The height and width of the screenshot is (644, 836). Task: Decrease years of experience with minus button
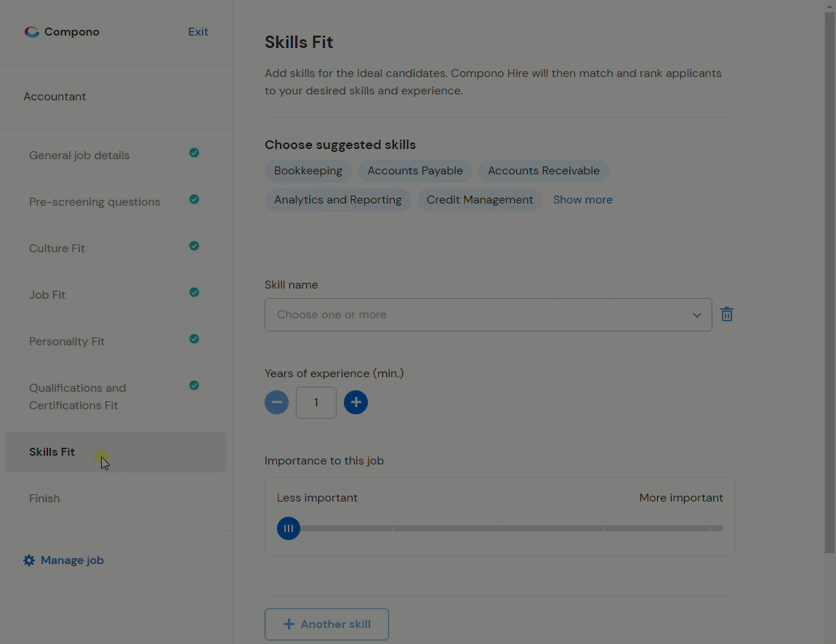[x=277, y=403]
